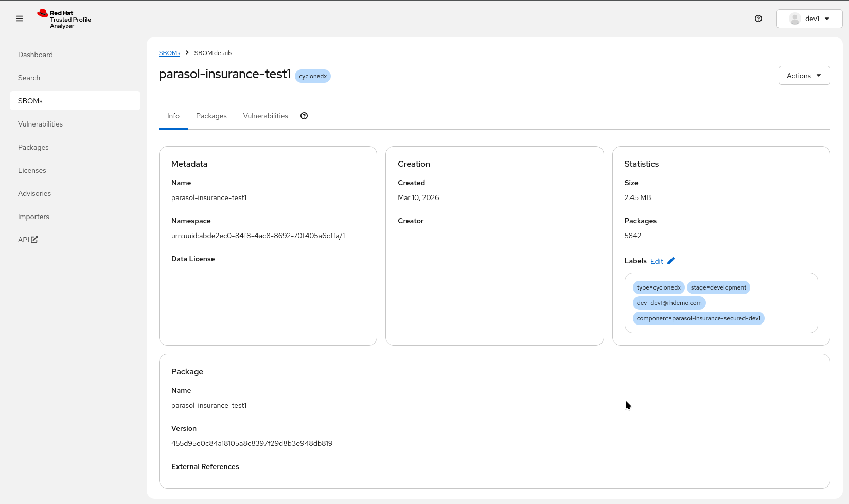Select Advisories in the sidebar
849x504 pixels.
click(34, 193)
